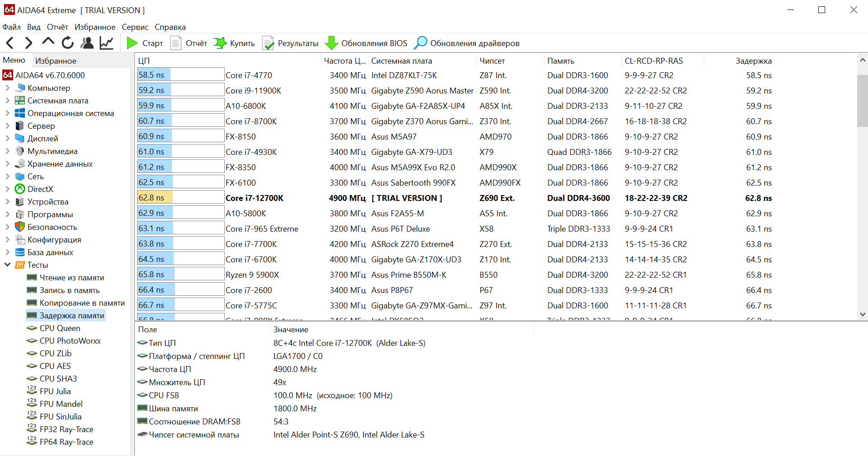
Task: Open the graph chart toolbar icon
Action: (x=106, y=43)
